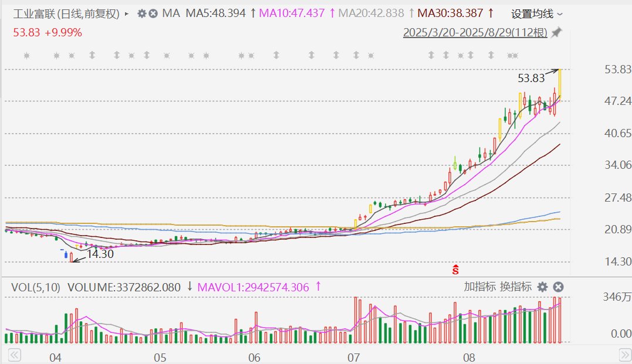The width and height of the screenshot is (632, 364).
Task: Click the red S marker near August
Action: point(455,270)
